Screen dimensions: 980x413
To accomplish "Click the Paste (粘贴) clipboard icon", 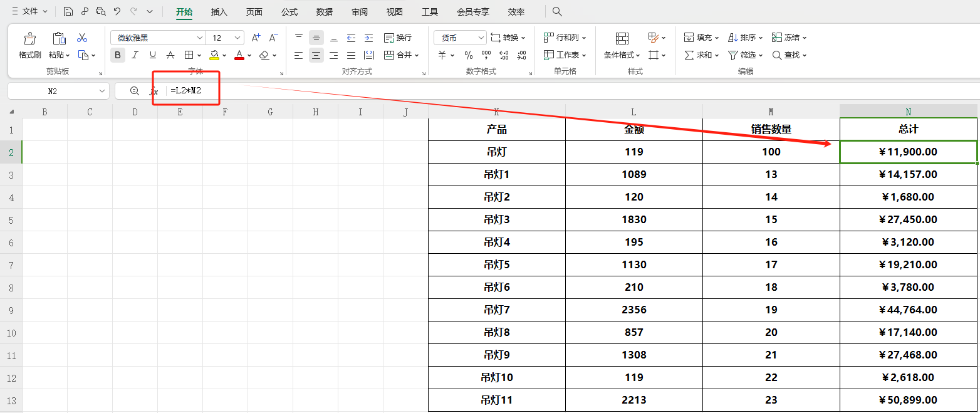I will (x=60, y=38).
